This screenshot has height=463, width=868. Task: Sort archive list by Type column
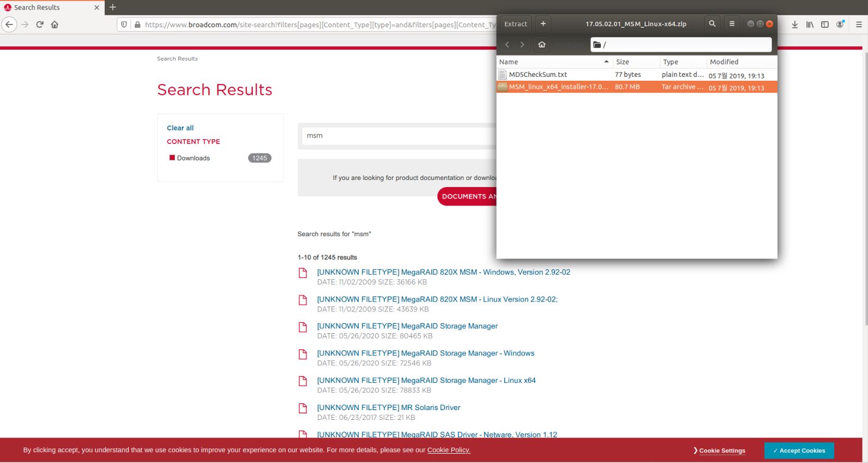point(683,62)
